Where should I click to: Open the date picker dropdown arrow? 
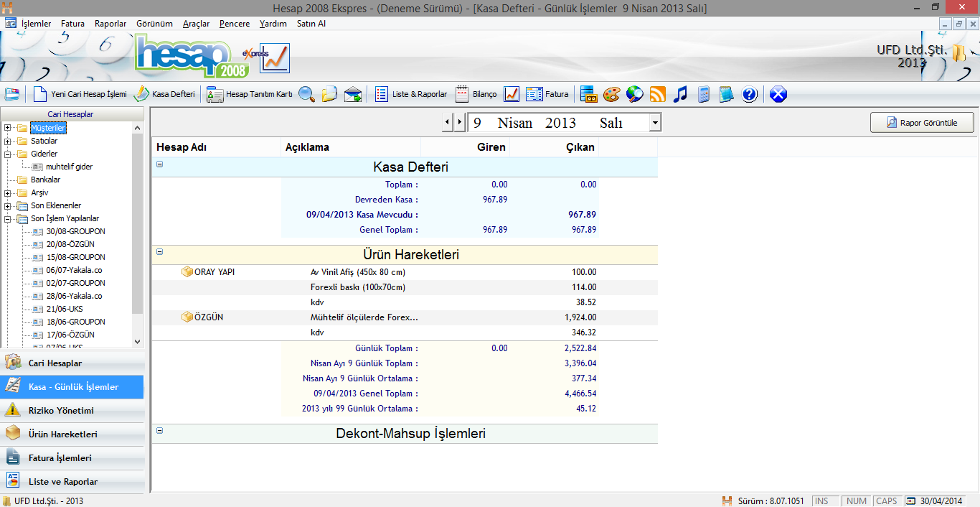654,123
